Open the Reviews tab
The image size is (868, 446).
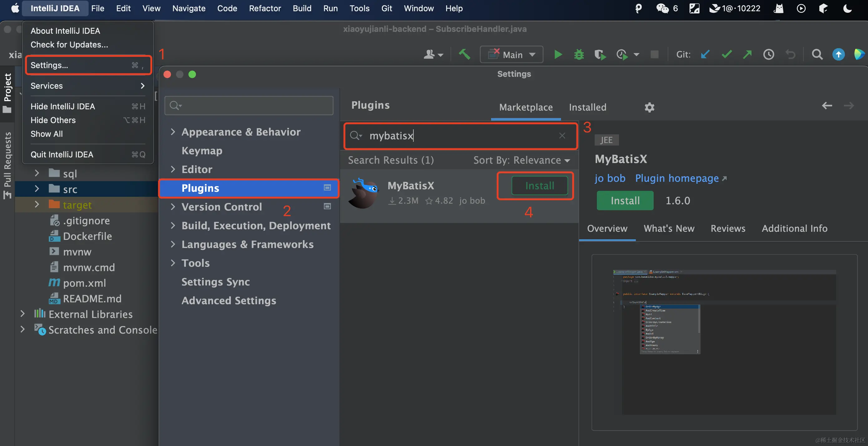click(x=728, y=228)
